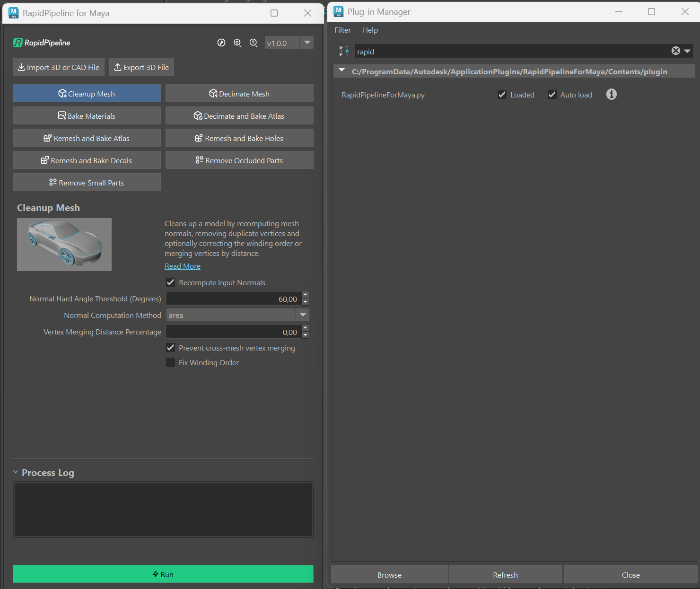
Task: Select the Cleanup Mesh action
Action: 87,94
